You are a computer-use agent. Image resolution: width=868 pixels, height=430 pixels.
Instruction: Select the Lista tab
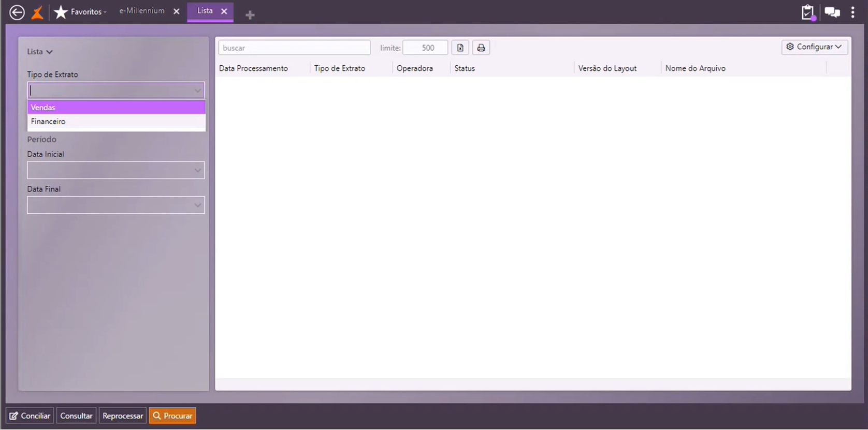point(205,11)
